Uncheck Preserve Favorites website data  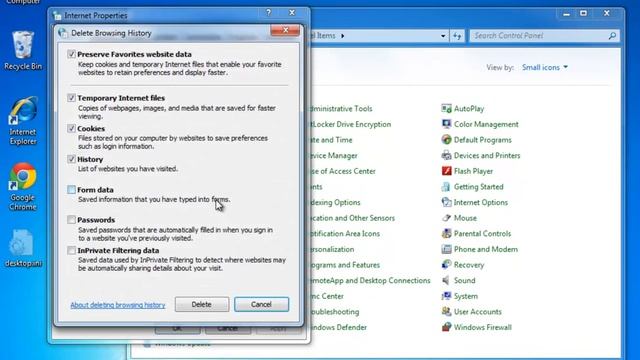coord(71,54)
